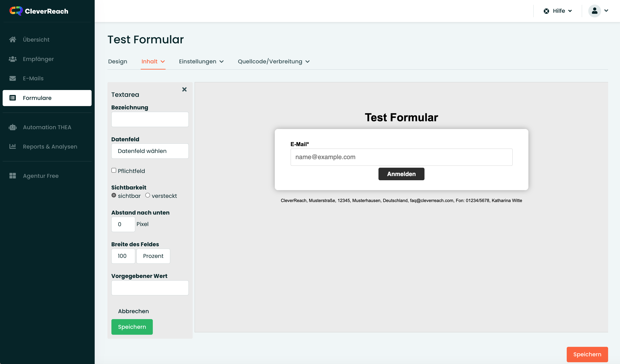
Task: Switch to the Design tab
Action: tap(118, 61)
